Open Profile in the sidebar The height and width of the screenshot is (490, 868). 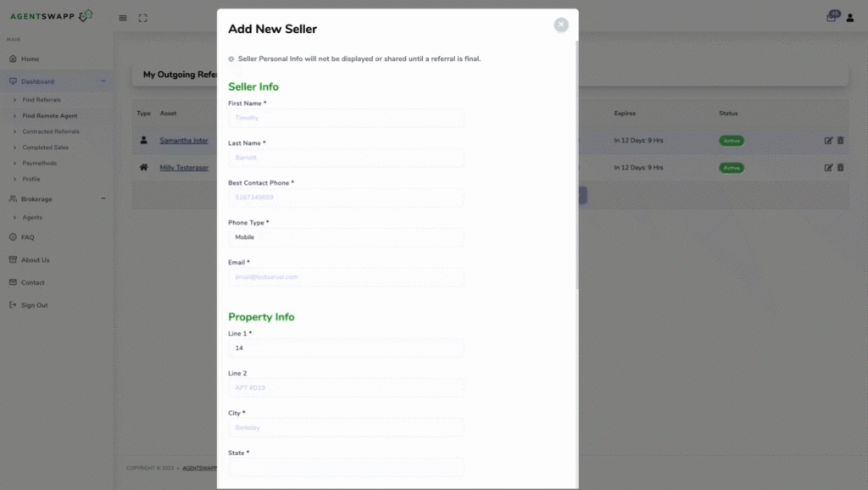point(31,180)
